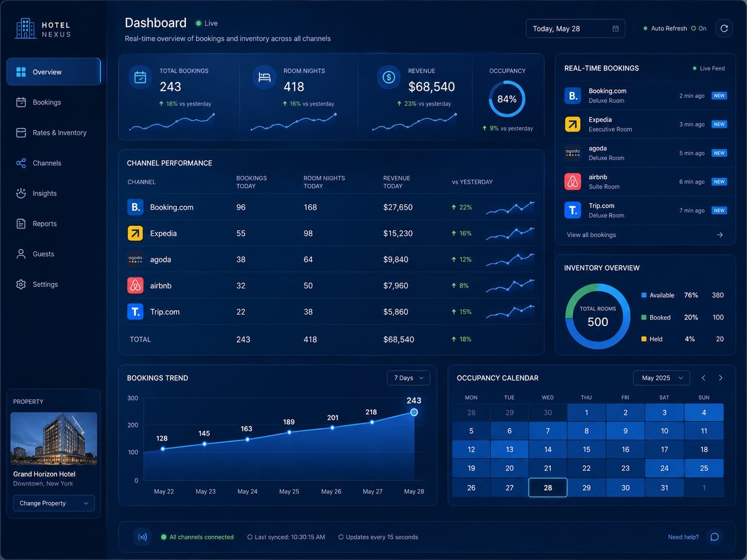This screenshot has width=747, height=560.
Task: Click the Insights icon in sidebar
Action: coord(21,193)
